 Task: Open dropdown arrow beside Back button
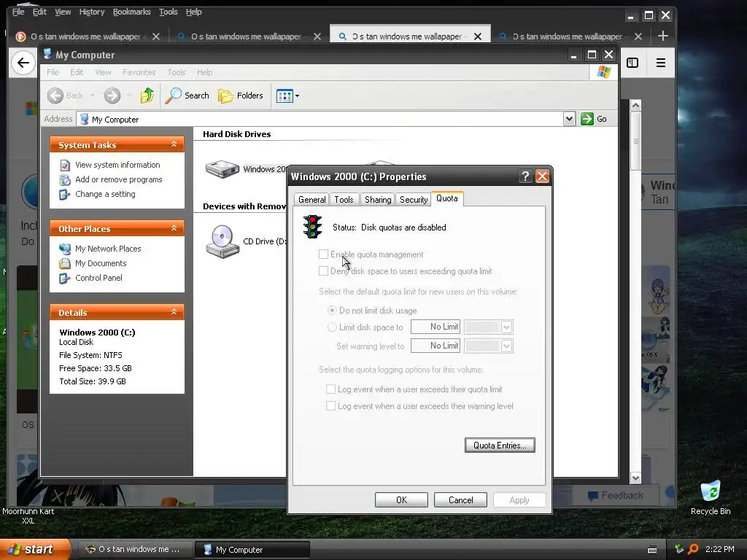93,96
